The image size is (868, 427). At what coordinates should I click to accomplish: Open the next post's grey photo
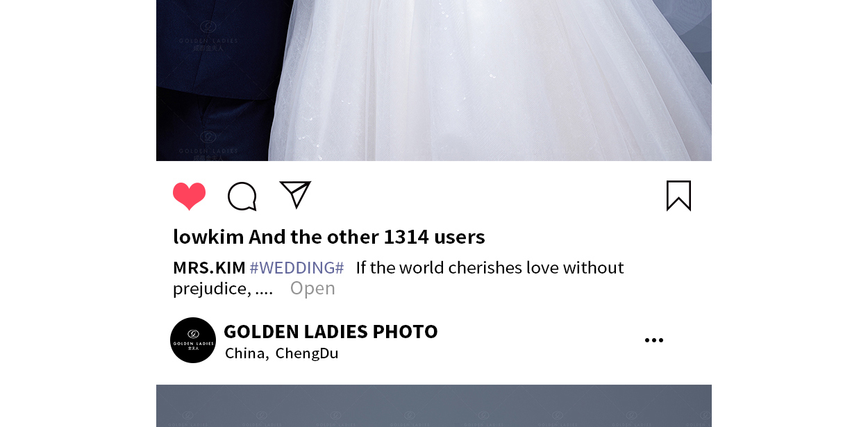pyautogui.click(x=434, y=405)
